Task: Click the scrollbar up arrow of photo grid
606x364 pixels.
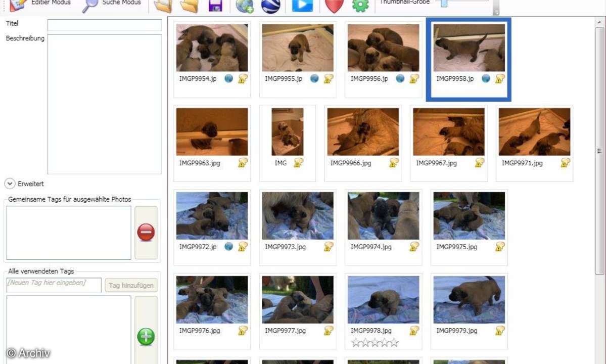Action: [x=599, y=22]
